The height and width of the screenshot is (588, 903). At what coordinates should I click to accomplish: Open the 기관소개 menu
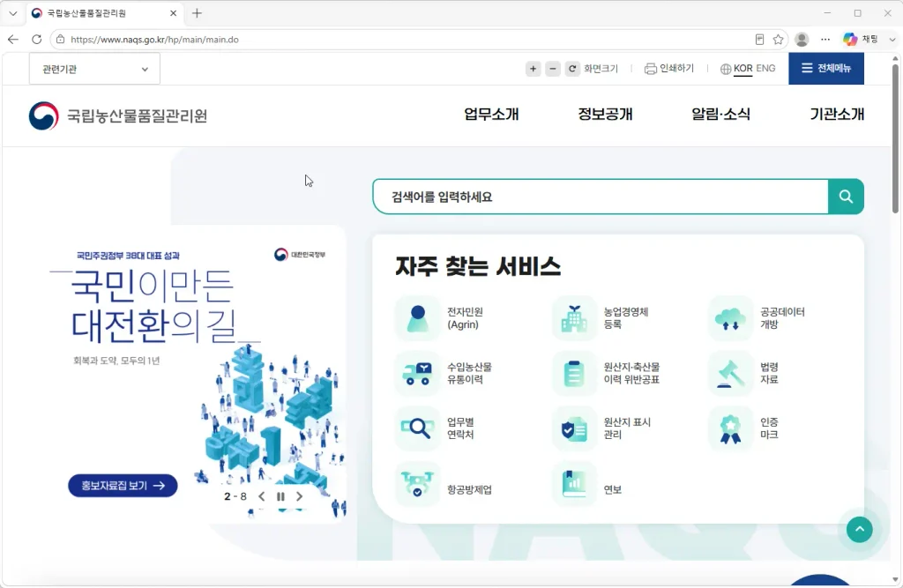click(x=837, y=114)
